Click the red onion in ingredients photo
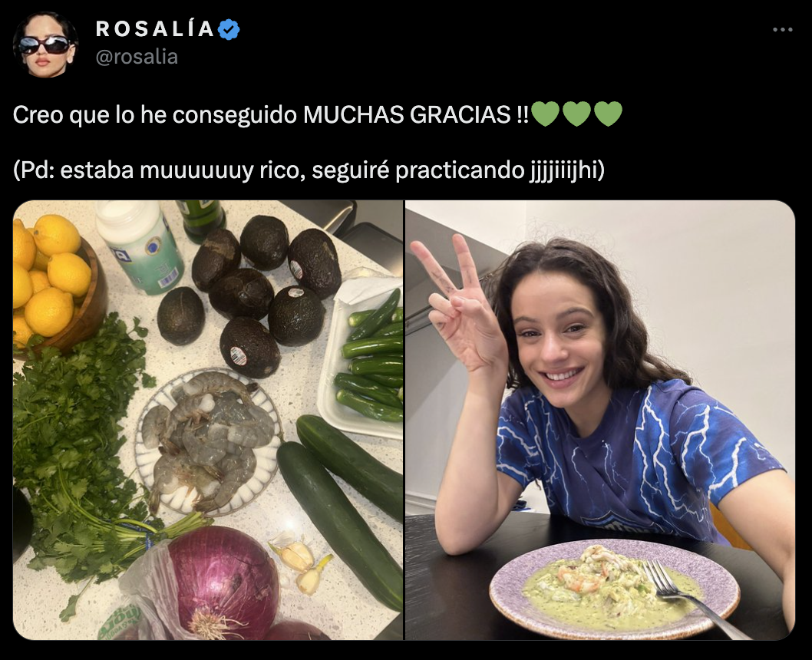Screen dimensions: 812x660 (218, 584)
